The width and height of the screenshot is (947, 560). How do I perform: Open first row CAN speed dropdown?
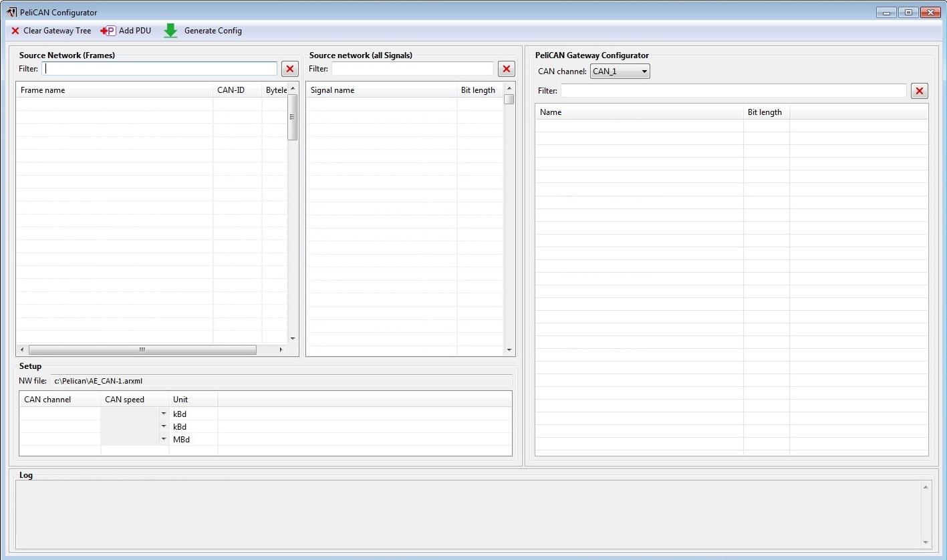pyautogui.click(x=164, y=414)
